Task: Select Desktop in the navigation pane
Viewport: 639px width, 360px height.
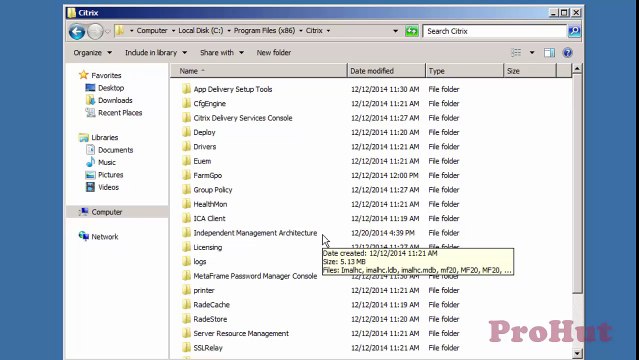Action: [111, 88]
